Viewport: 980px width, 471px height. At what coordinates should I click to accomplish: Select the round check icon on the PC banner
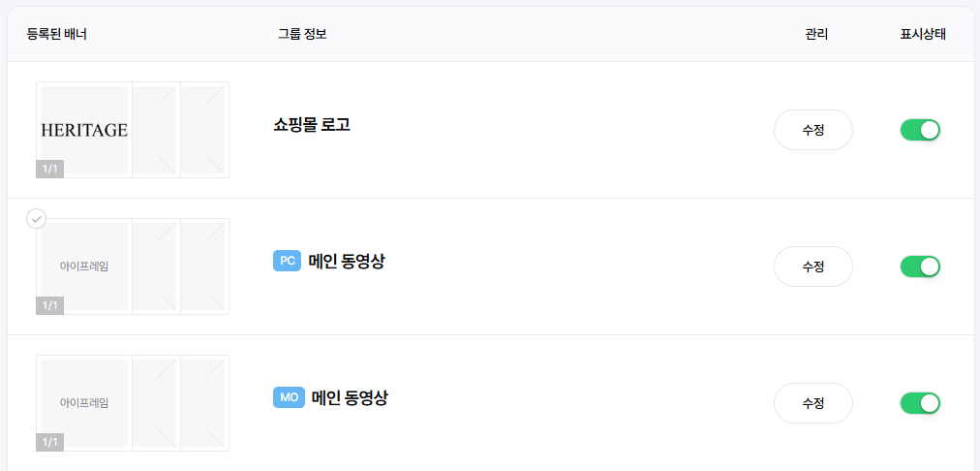(x=36, y=219)
